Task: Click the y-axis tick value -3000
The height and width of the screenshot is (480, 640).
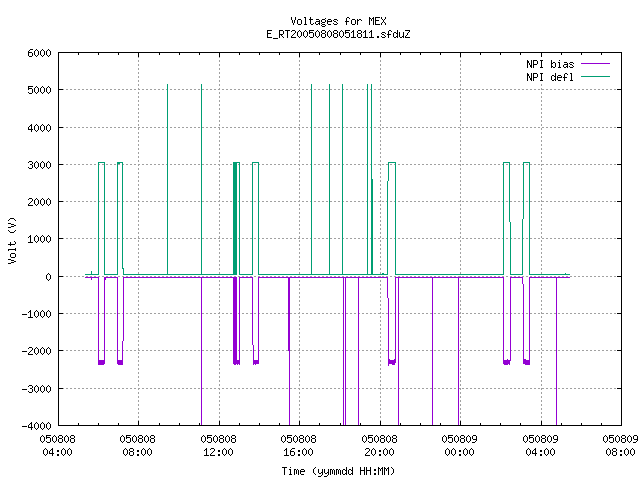Action: 36,389
